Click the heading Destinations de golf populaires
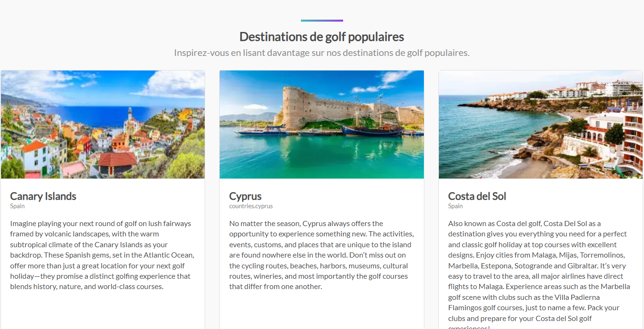 coord(322,37)
